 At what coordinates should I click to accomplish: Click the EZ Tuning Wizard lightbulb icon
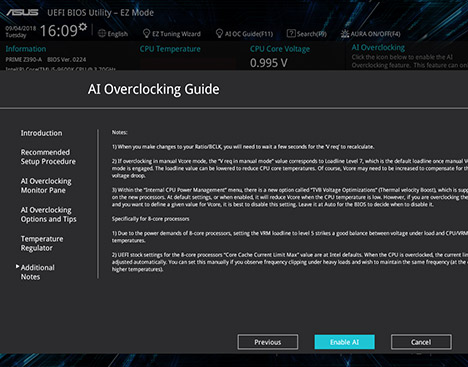pyautogui.click(x=146, y=33)
